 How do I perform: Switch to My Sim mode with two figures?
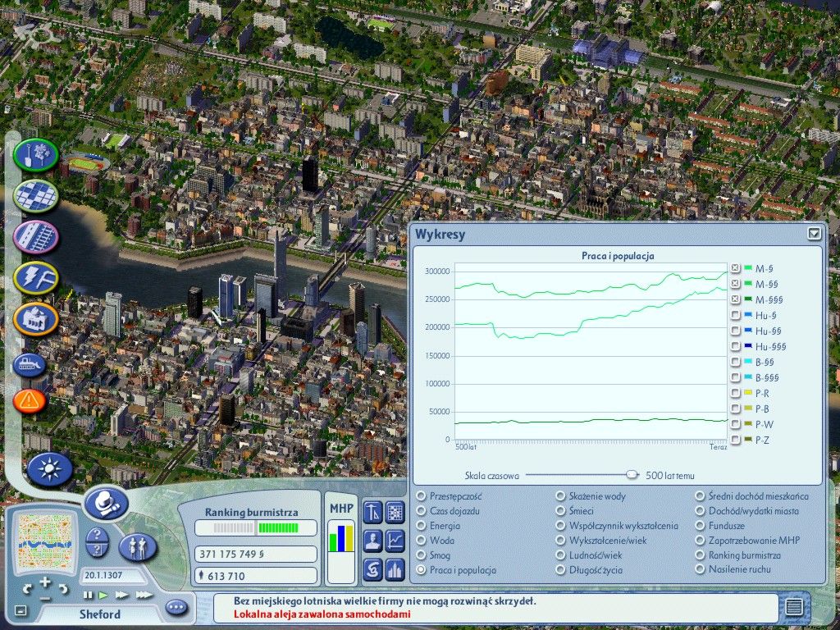tap(138, 547)
